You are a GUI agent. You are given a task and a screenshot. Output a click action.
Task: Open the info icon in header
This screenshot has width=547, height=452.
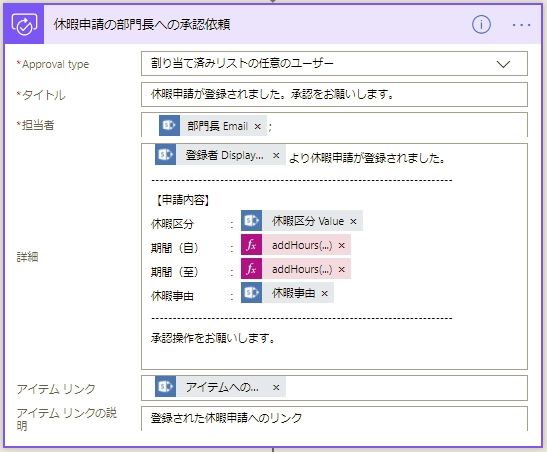481,24
